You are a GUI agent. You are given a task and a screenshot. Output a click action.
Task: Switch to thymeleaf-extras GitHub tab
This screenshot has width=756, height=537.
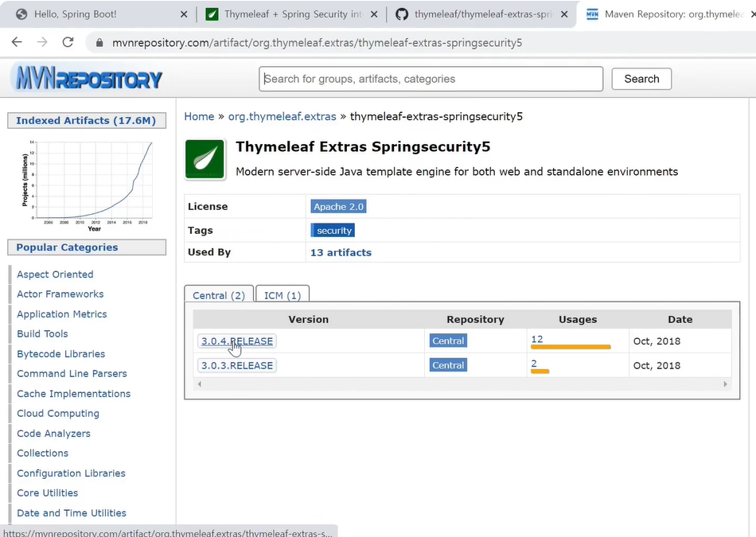tap(482, 14)
